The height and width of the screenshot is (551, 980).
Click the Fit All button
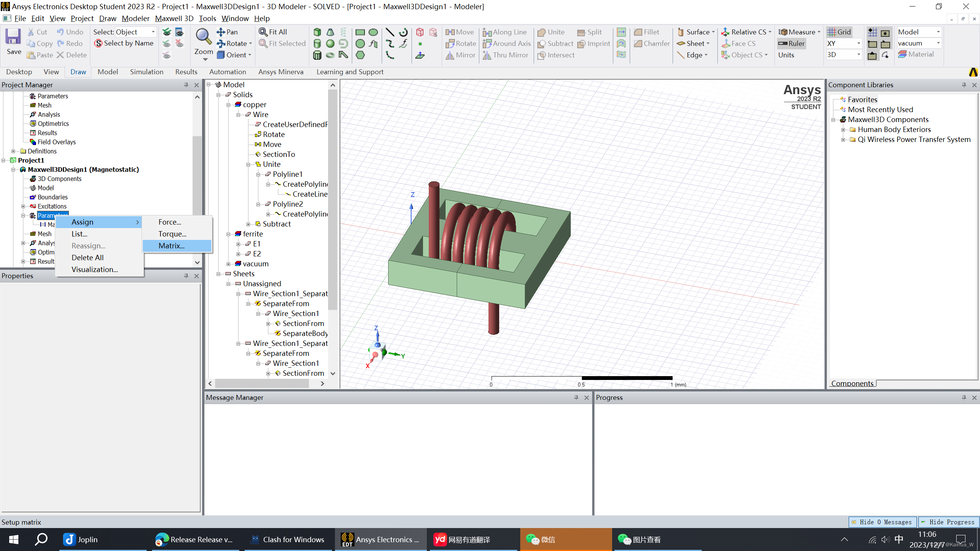tap(273, 32)
